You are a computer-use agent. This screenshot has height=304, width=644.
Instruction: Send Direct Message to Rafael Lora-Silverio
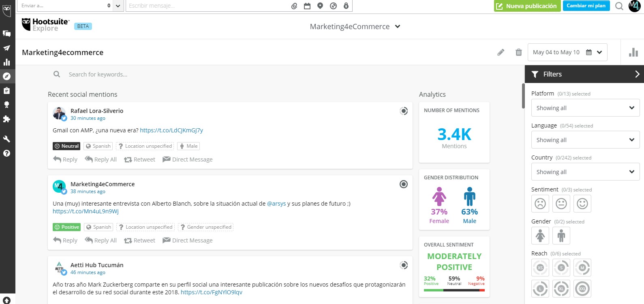point(187,159)
